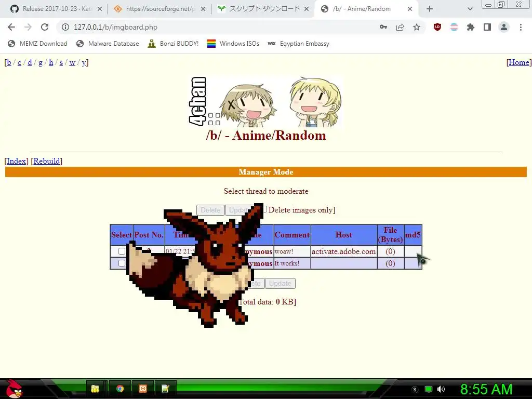Go back with browser back arrow
Image resolution: width=532 pixels, height=399 pixels.
11,27
